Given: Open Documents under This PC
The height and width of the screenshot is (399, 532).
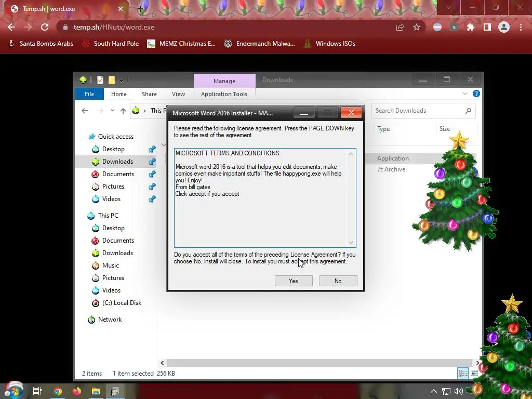Looking at the screenshot, I should [x=118, y=241].
